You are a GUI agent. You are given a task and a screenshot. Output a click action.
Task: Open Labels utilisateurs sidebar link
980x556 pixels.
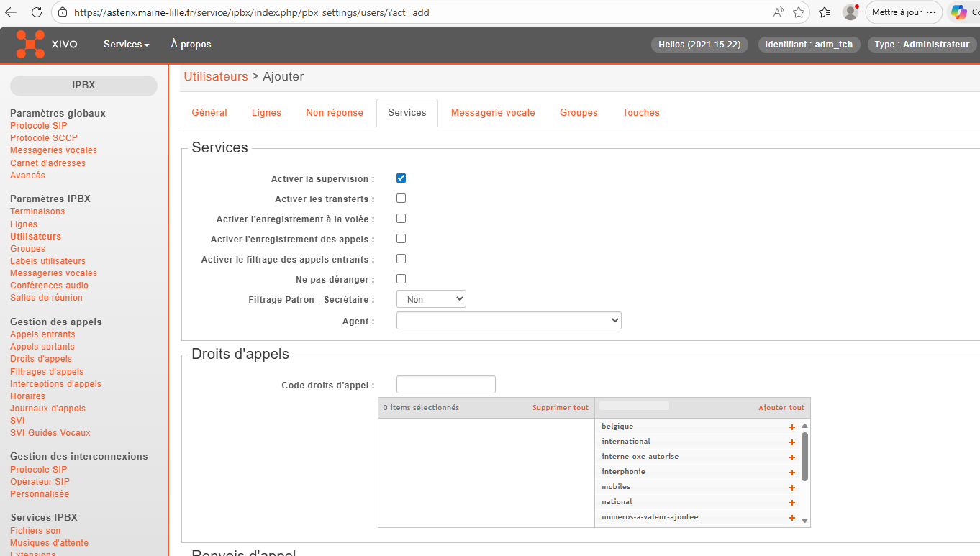(47, 261)
